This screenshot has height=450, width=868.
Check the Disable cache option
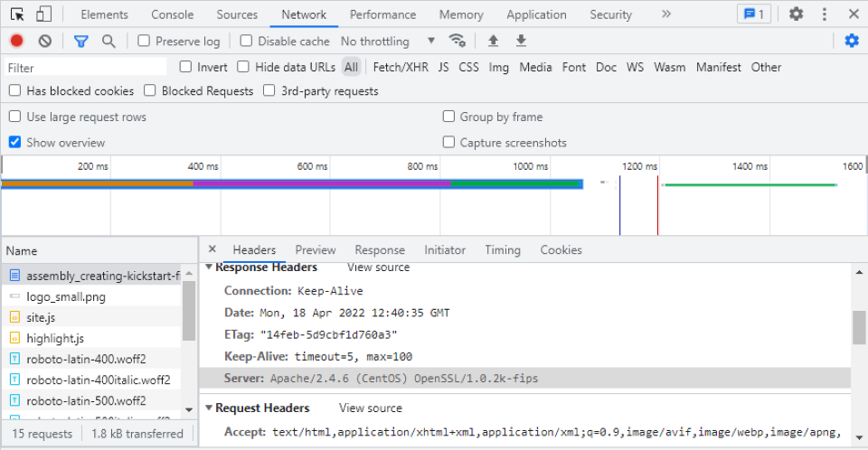click(x=246, y=42)
